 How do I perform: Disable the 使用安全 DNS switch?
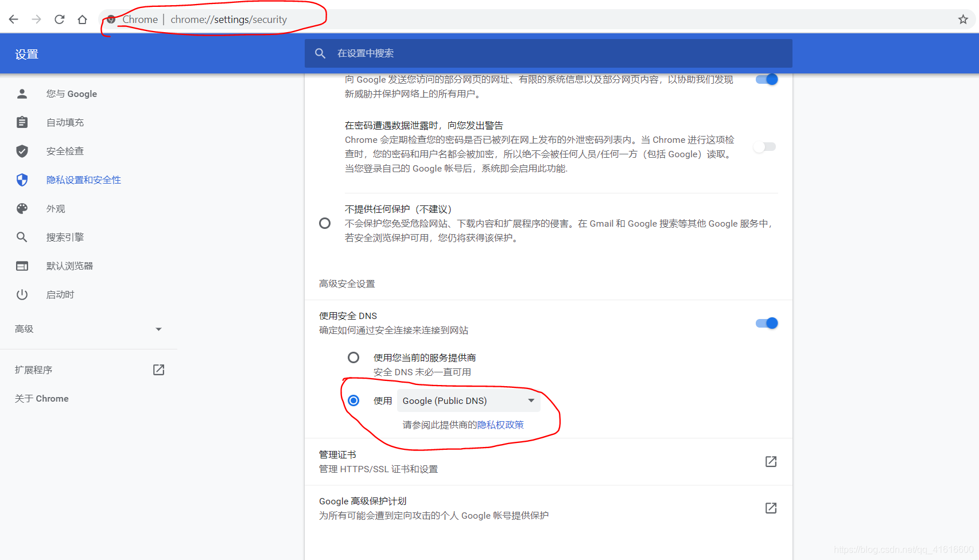[767, 323]
